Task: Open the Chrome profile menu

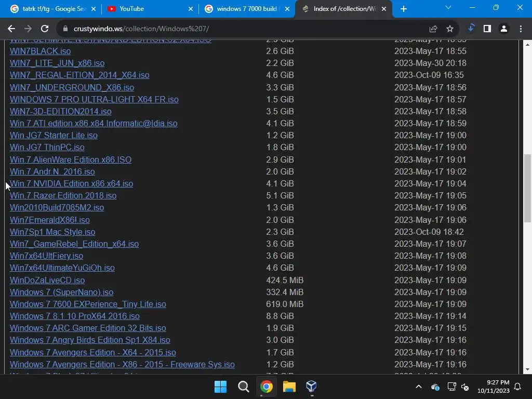Action: [x=504, y=29]
